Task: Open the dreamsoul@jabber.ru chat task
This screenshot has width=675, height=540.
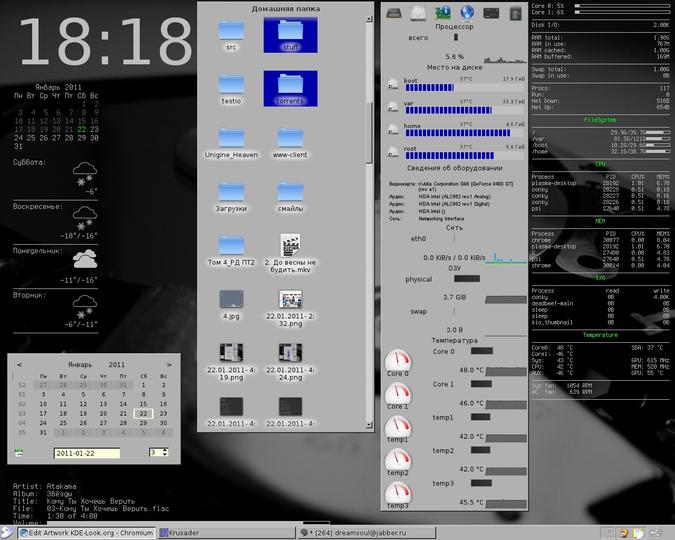Action: (x=366, y=533)
